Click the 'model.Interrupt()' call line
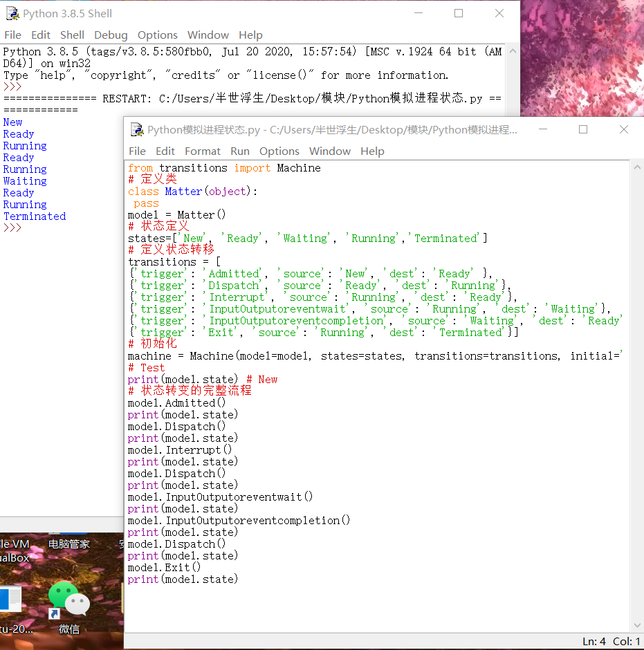This screenshot has height=650, width=644. coord(180,449)
